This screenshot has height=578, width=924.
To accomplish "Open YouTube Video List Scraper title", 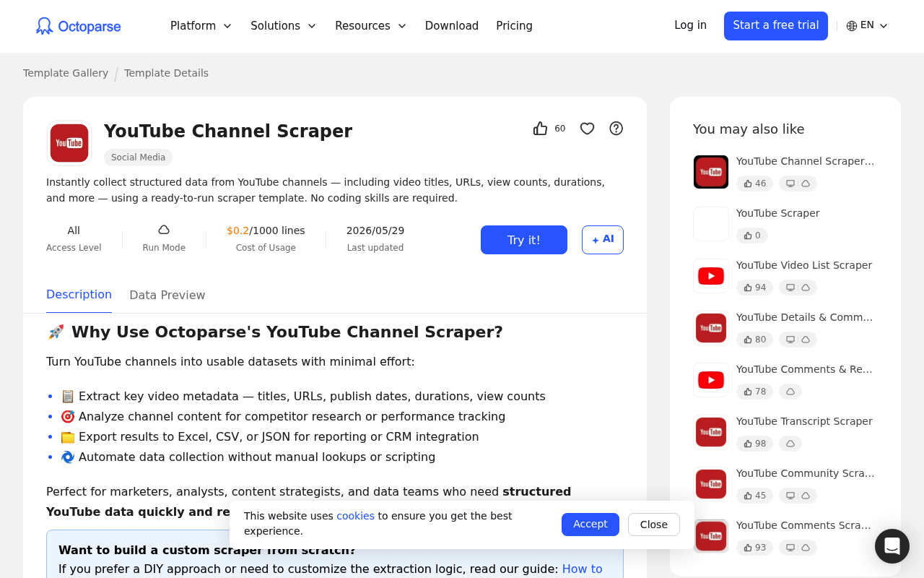I will 804,265.
